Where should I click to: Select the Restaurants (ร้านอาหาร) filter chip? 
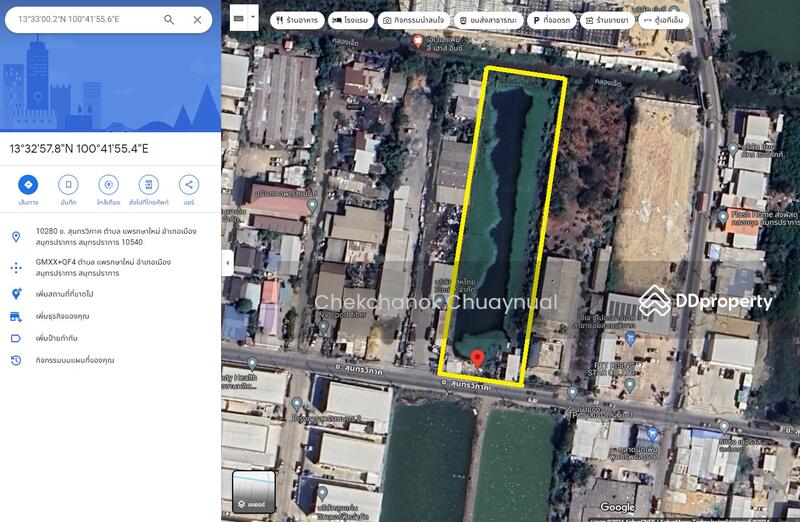[x=295, y=19]
